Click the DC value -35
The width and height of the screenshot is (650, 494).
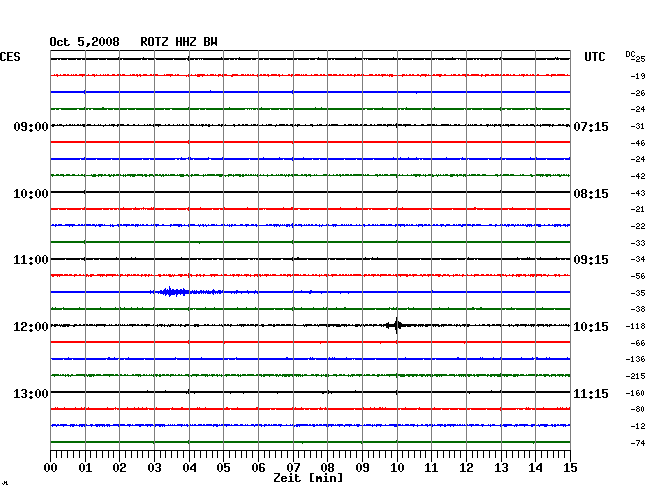click(x=638, y=293)
